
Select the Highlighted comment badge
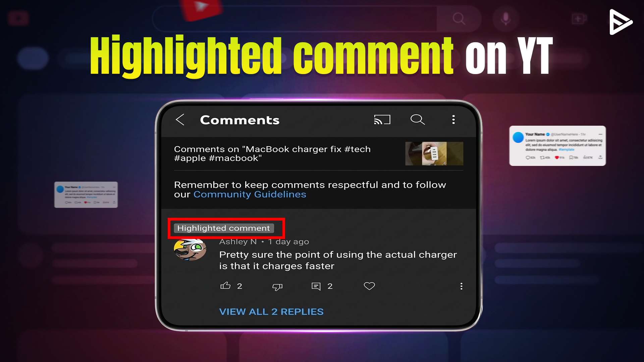point(224,228)
